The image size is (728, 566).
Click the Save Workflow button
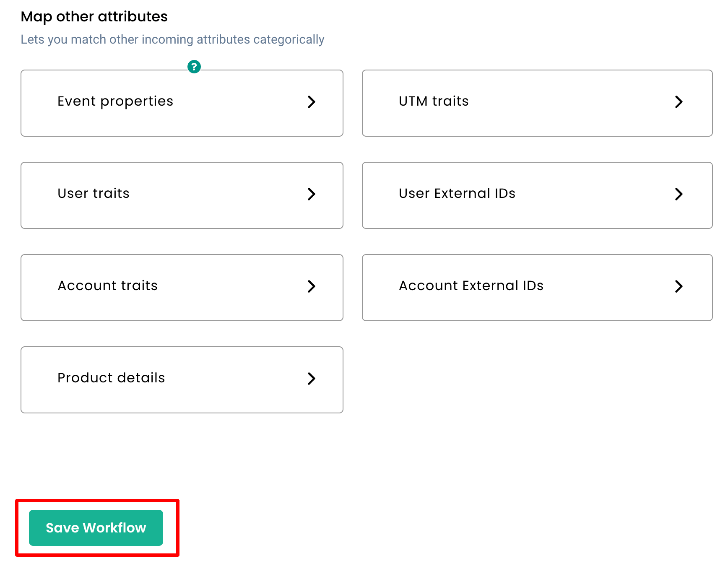click(x=96, y=528)
